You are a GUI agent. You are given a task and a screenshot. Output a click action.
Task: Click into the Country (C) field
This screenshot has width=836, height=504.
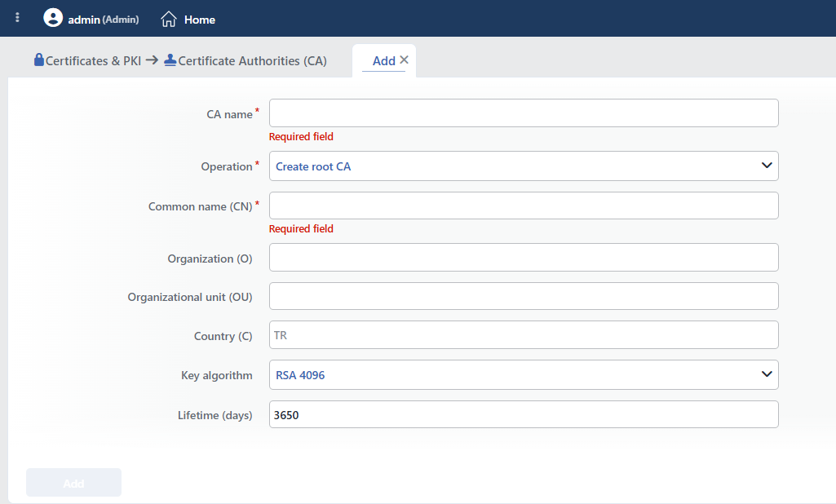(x=524, y=335)
